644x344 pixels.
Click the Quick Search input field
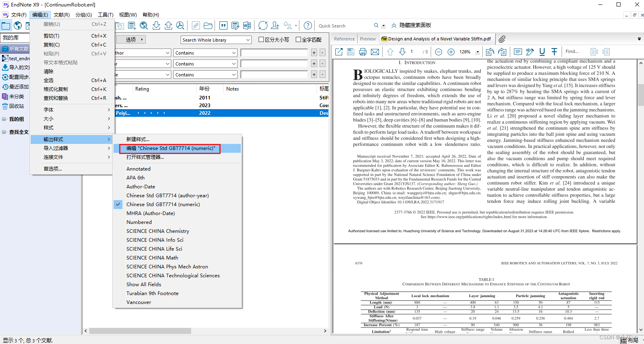(x=344, y=26)
